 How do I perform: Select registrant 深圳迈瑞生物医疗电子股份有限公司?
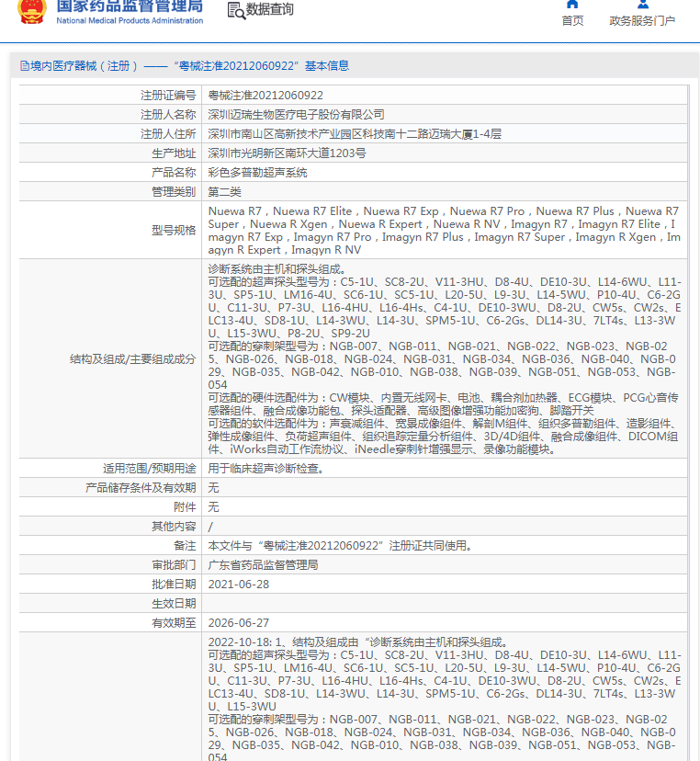tap(296, 115)
